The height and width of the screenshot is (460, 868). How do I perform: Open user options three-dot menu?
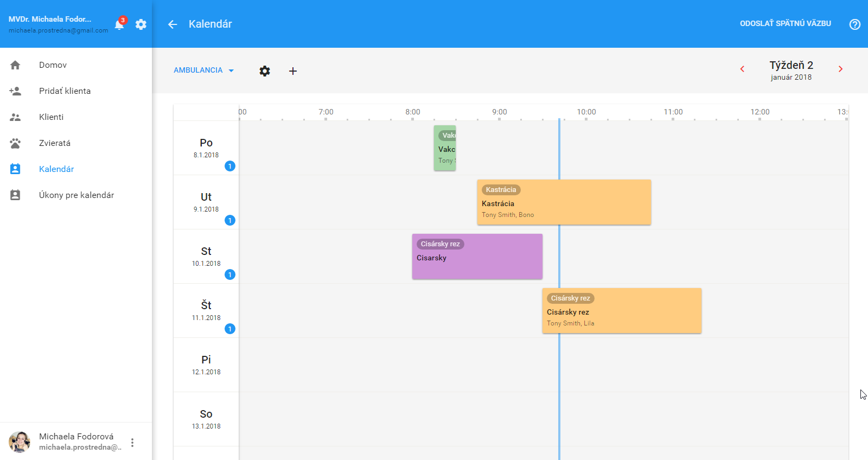(x=132, y=443)
